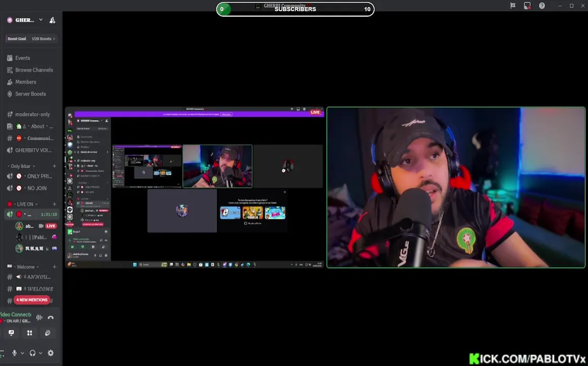
Task: Open Server Boosts
Action: click(31, 94)
